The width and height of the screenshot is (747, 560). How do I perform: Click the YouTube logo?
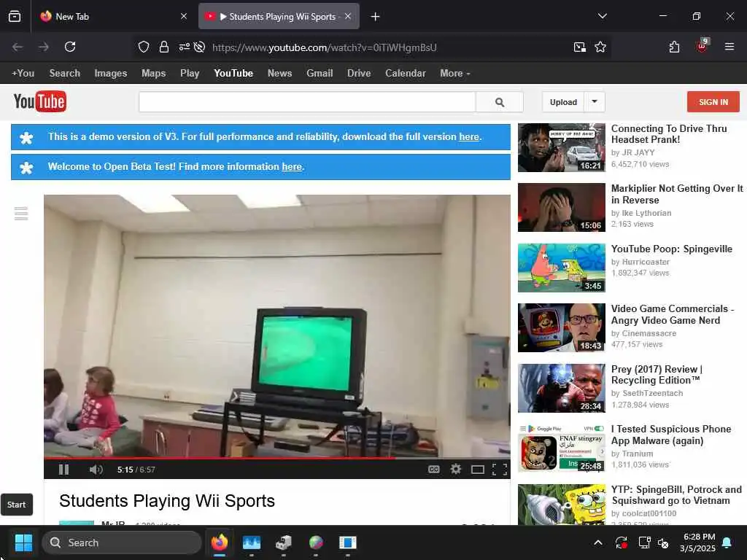(x=40, y=101)
